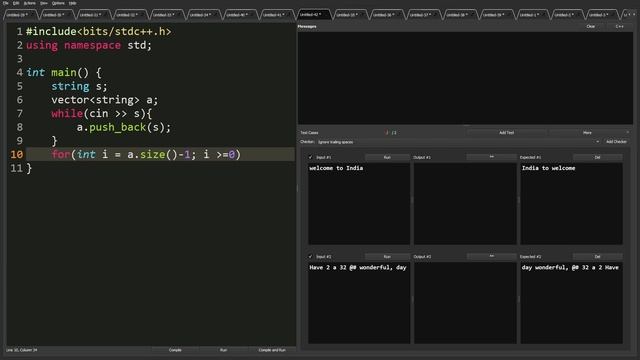The height and width of the screenshot is (360, 640).
Task: Click the 'Test Cases' label
Action: click(309, 133)
